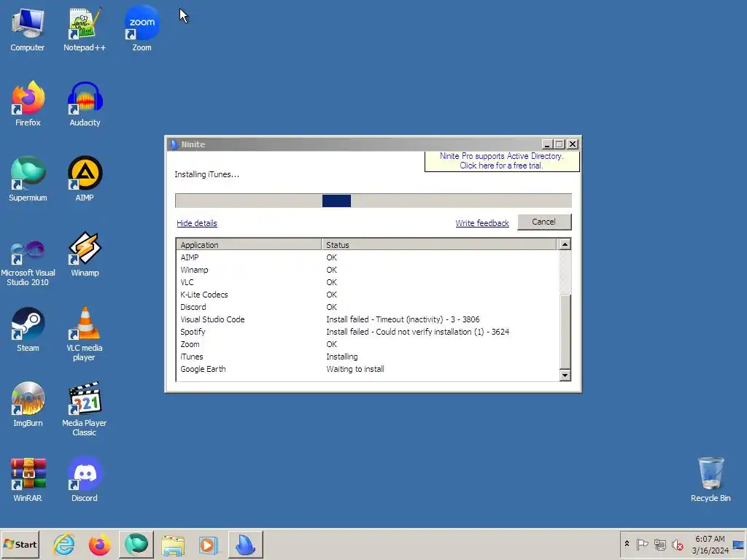Show hidden tray icons arrow
747x560 pixels.
(627, 544)
